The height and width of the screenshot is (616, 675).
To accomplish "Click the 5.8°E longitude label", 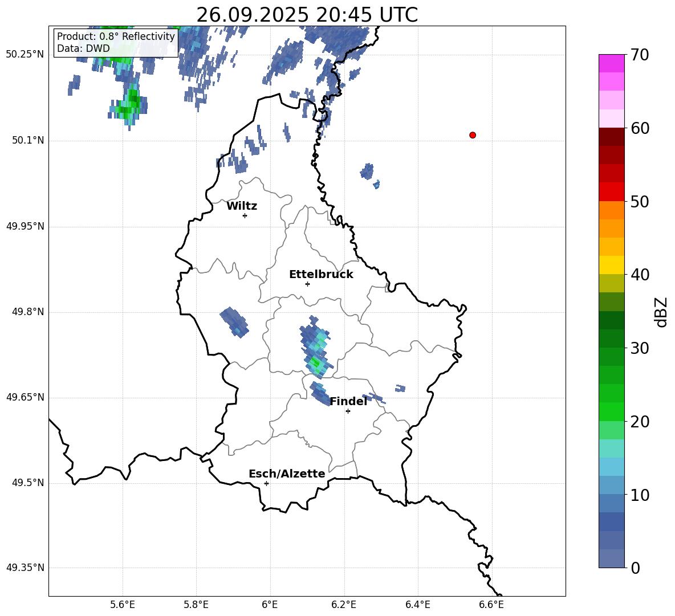I will [196, 605].
